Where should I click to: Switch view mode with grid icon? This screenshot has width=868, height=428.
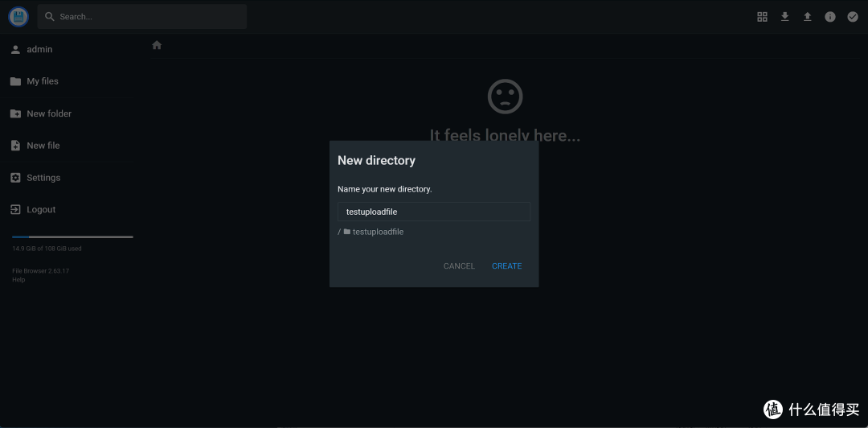tap(762, 17)
